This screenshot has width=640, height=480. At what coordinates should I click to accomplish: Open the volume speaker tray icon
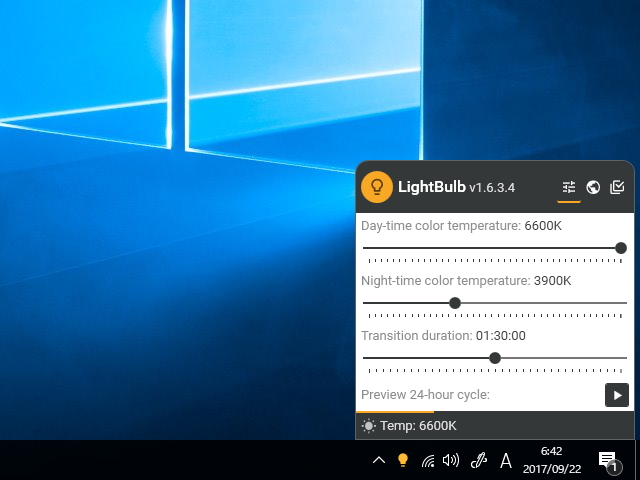coord(451,460)
